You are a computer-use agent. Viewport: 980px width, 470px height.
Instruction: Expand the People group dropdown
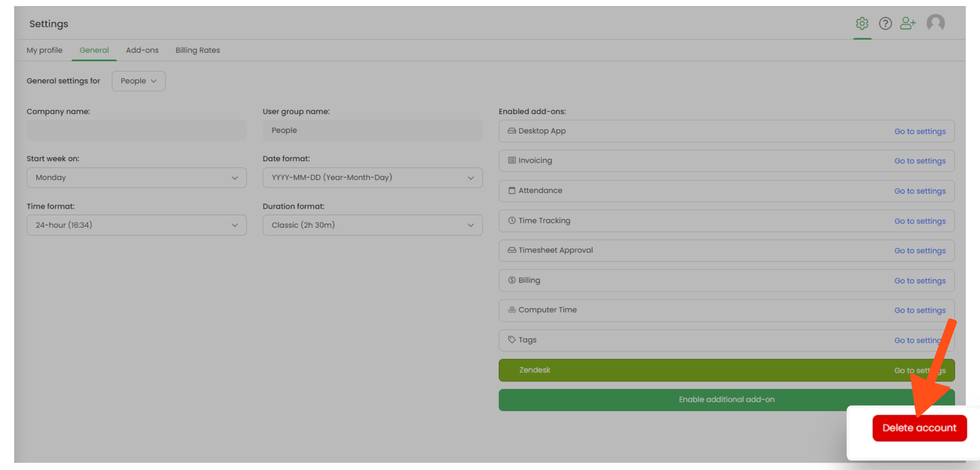pyautogui.click(x=138, y=81)
